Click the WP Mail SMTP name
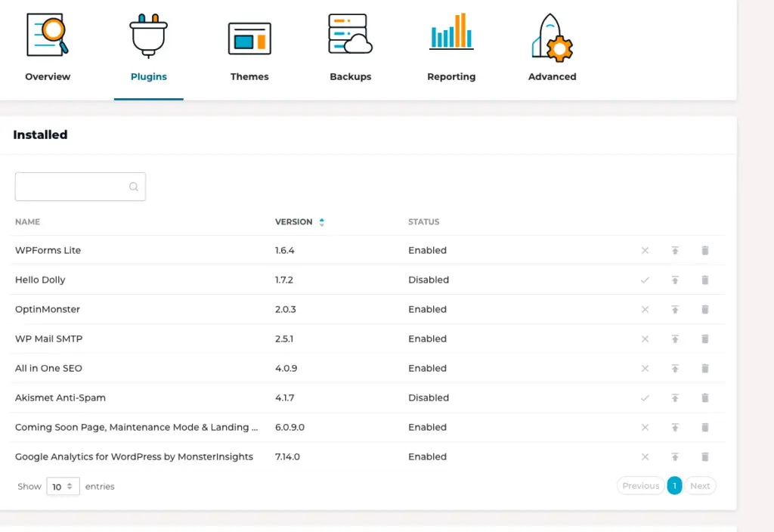The width and height of the screenshot is (774, 532). (x=49, y=339)
